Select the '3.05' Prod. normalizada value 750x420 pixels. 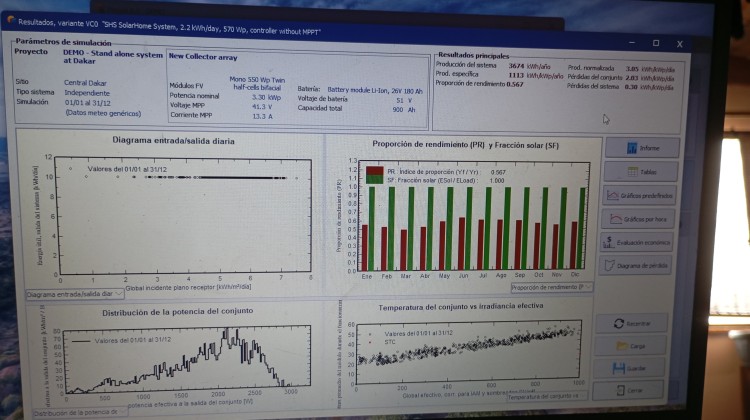click(632, 69)
